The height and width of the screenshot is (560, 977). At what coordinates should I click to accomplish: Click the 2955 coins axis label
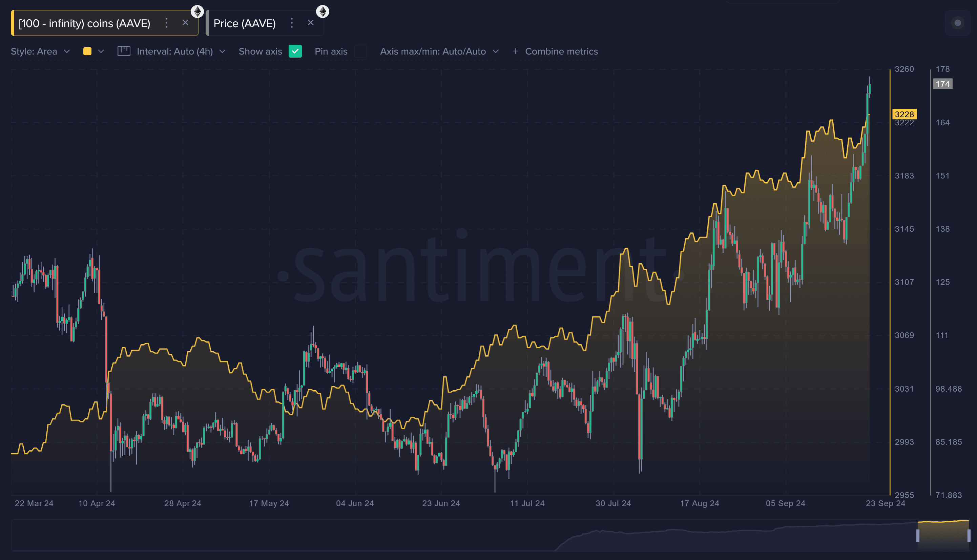click(x=904, y=495)
